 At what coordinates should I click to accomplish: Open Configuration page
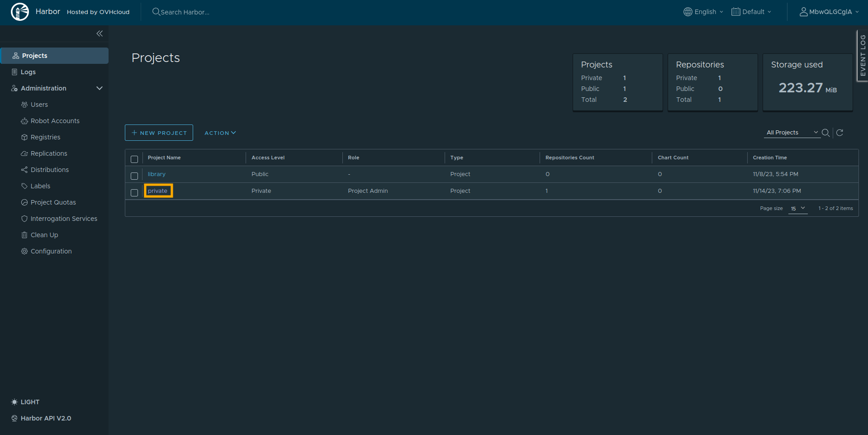(x=51, y=251)
